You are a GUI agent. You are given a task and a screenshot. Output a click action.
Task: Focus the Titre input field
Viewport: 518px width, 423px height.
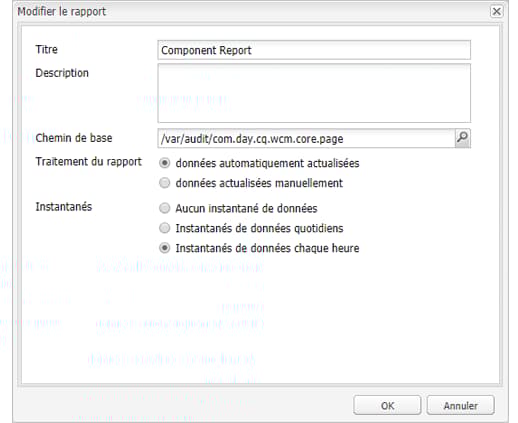coord(314,50)
